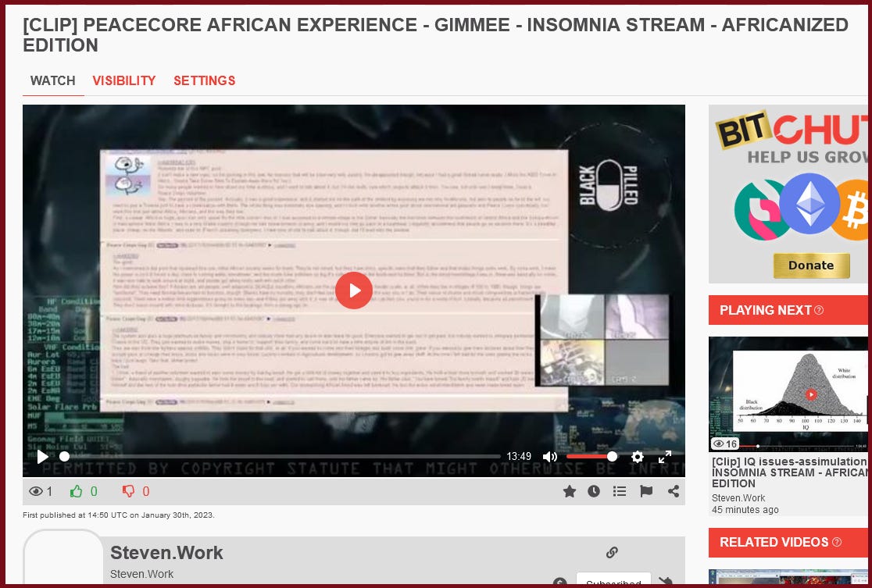Click the Bitcoin coin icon

click(850, 210)
